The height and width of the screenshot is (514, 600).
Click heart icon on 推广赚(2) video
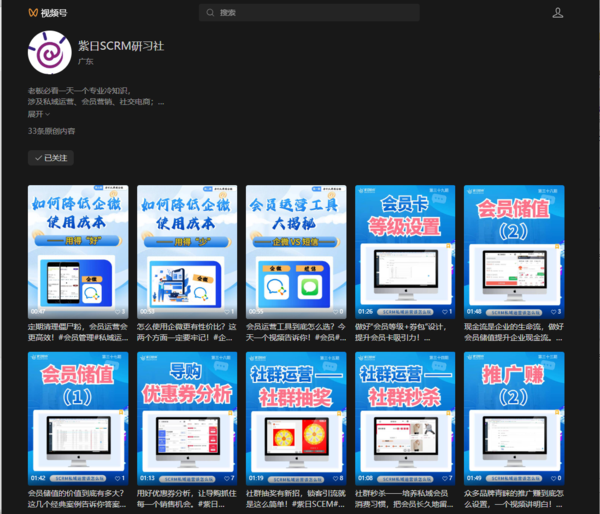553,478
